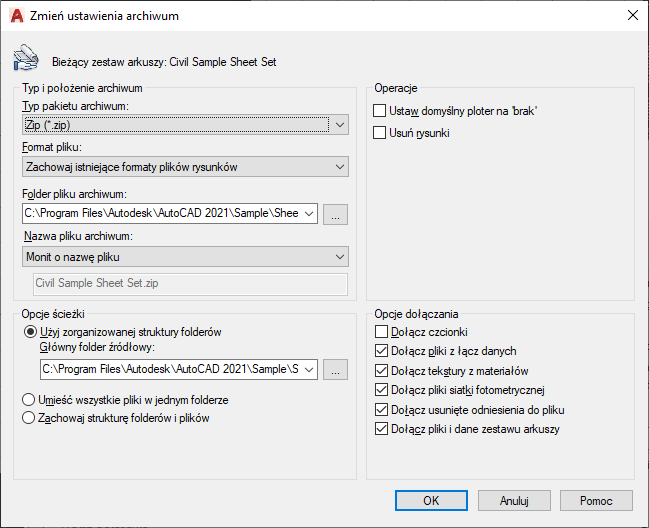The width and height of the screenshot is (649, 528).
Task: Check the 'Usuń rysunki' option
Action: tap(380, 132)
